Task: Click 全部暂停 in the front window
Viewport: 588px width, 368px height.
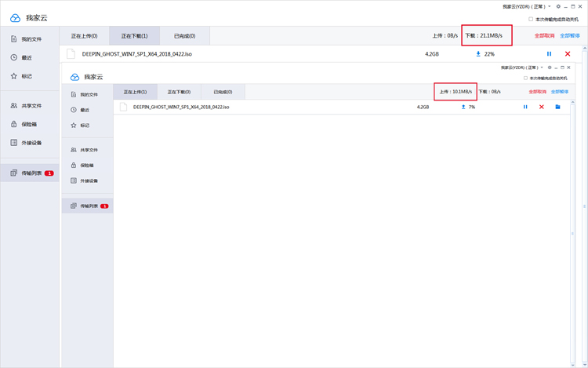Action: coord(560,92)
